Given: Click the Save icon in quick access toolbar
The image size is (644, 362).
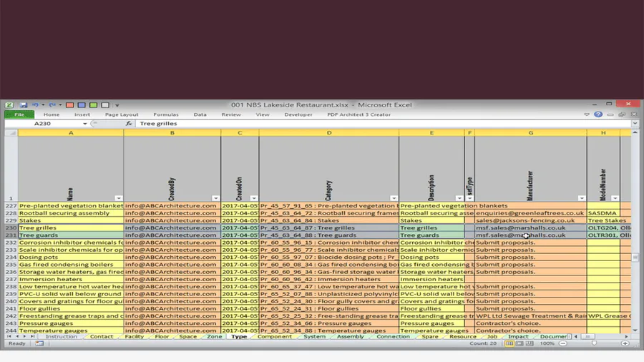Looking at the screenshot, I should coord(24,105).
